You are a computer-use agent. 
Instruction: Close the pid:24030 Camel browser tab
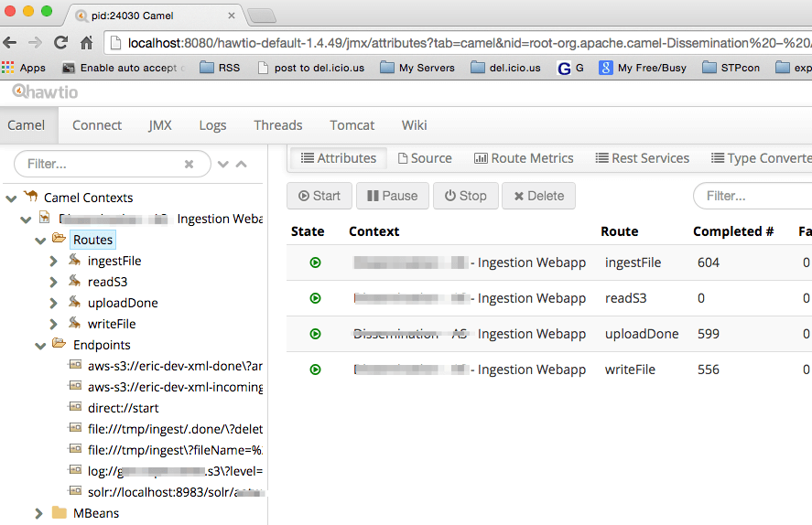[232, 16]
